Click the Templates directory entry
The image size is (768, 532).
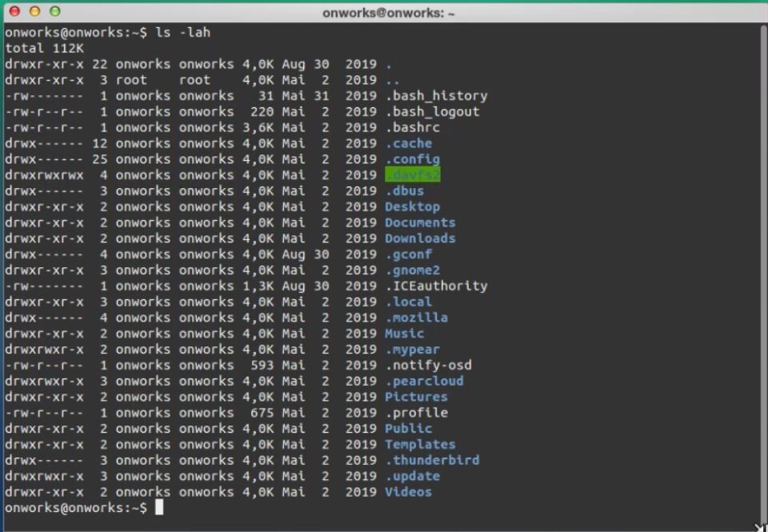pos(420,444)
